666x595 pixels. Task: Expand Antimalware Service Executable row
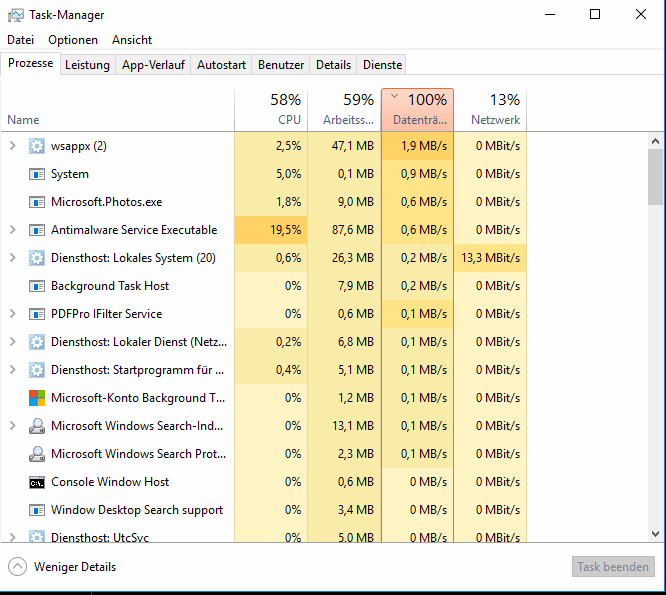point(13,230)
